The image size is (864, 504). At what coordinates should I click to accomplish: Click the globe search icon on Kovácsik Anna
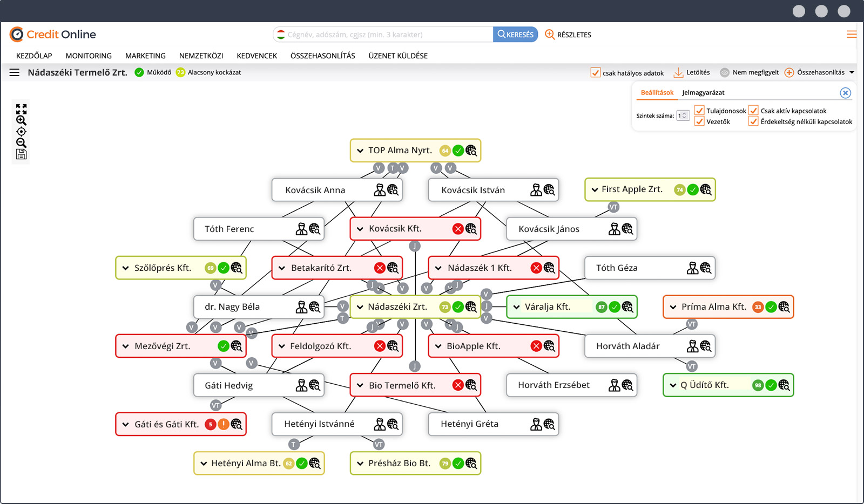tap(393, 190)
